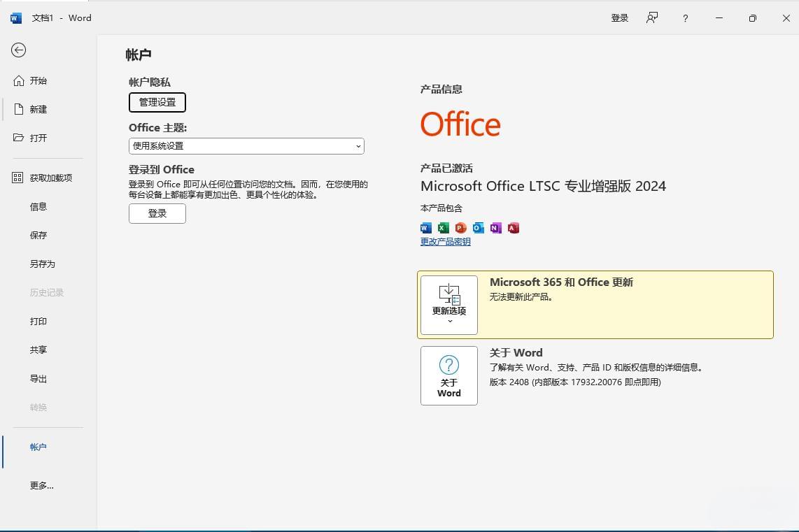The height and width of the screenshot is (532, 799).
Task: Open 新建 to create a document
Action: 38,109
